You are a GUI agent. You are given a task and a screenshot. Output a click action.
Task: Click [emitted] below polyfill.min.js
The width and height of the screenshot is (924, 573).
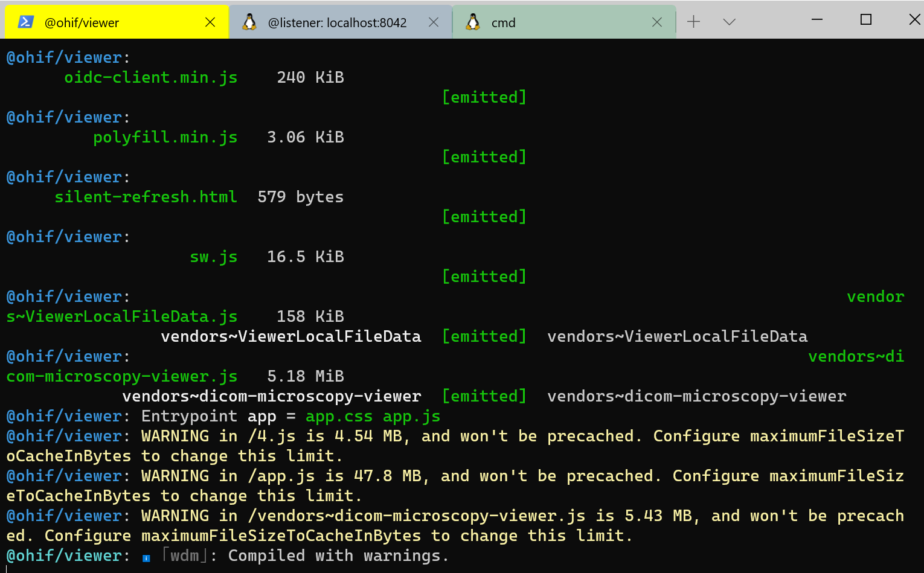[484, 157]
